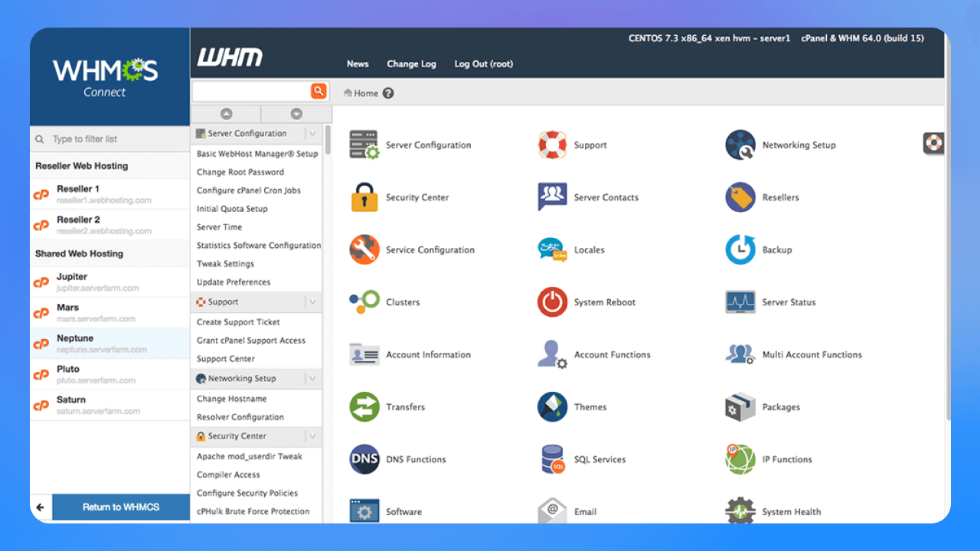Open the News menu item
The height and width of the screenshot is (551, 980).
pyautogui.click(x=358, y=64)
